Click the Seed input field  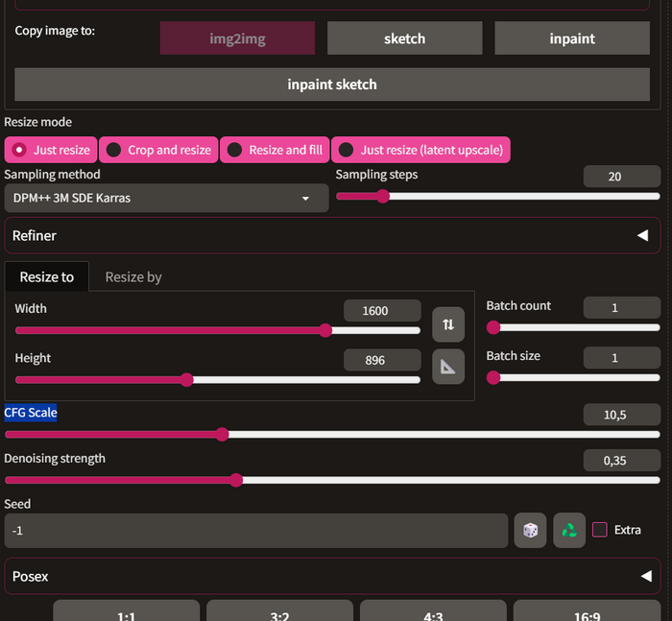pos(255,530)
